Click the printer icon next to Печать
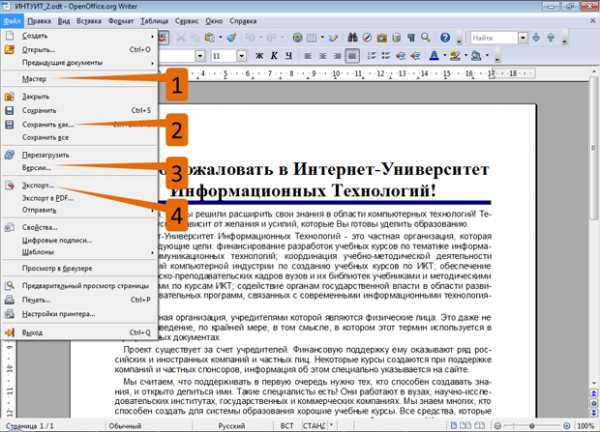Viewport: 600px width, 432px height. [x=9, y=300]
